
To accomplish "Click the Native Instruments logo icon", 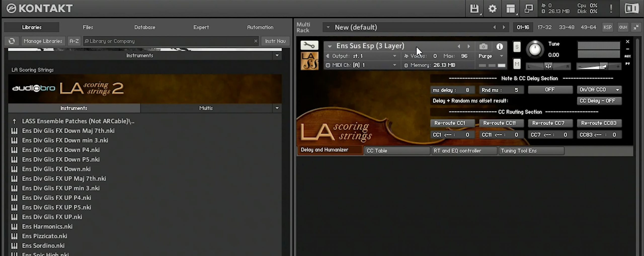I will tap(632, 9).
